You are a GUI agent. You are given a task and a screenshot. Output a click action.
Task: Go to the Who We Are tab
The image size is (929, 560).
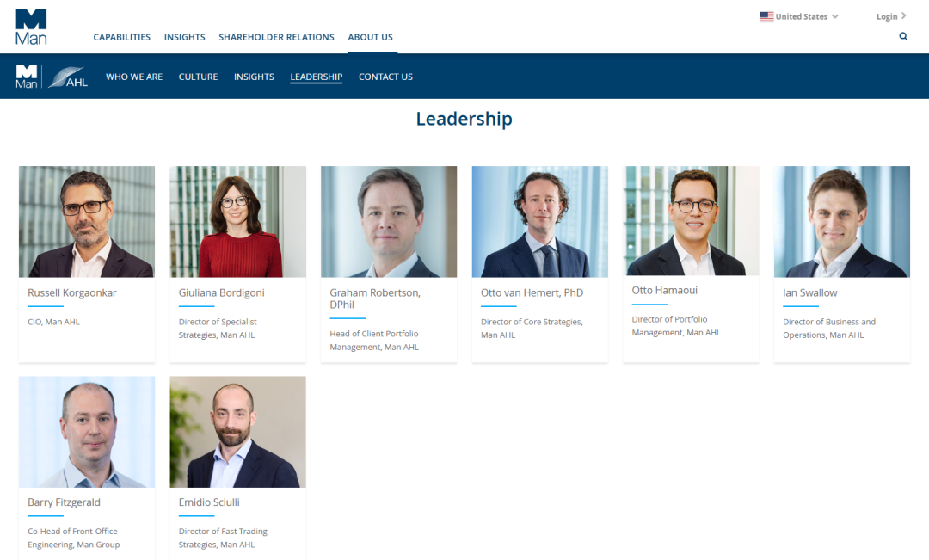click(x=134, y=77)
